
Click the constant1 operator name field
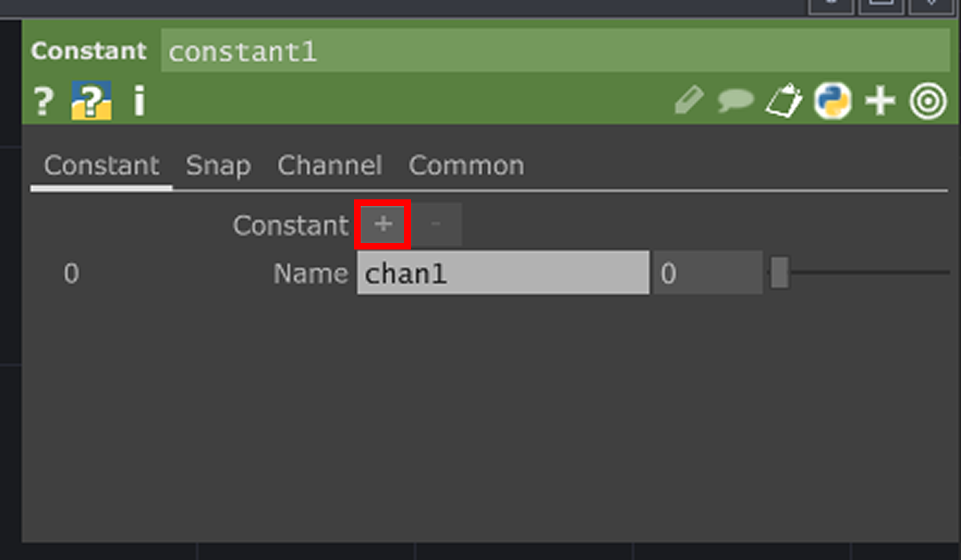(x=555, y=51)
